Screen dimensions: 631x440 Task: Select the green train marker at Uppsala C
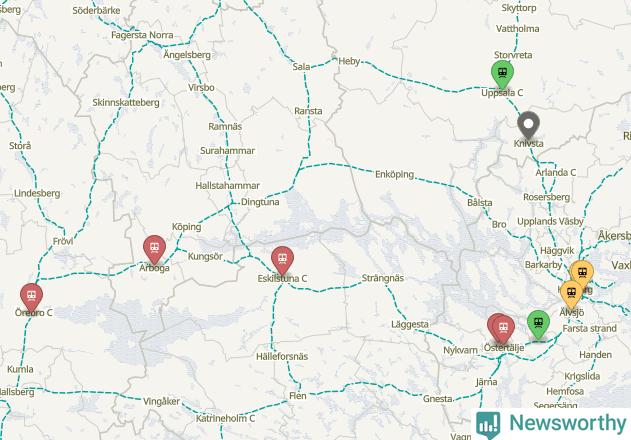coord(502,74)
